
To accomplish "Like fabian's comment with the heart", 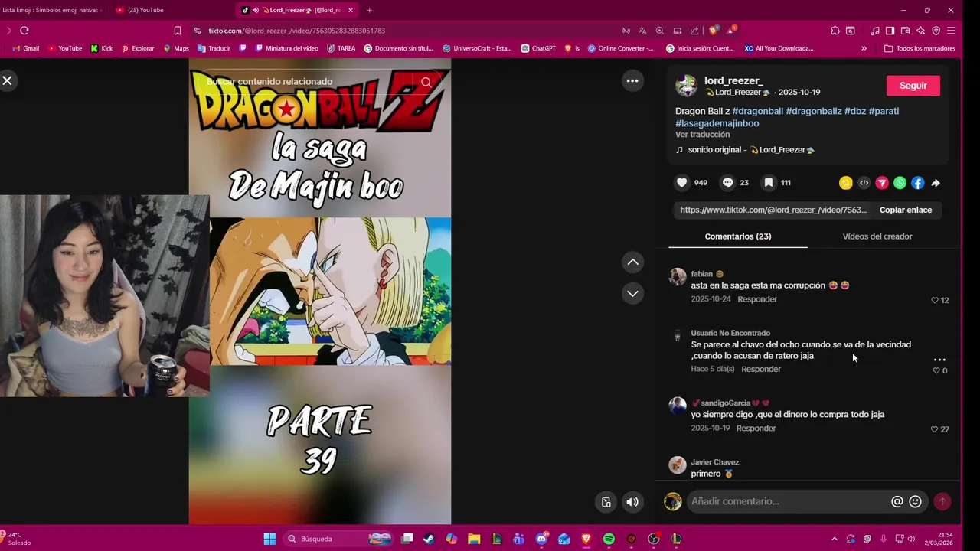I will click(935, 300).
